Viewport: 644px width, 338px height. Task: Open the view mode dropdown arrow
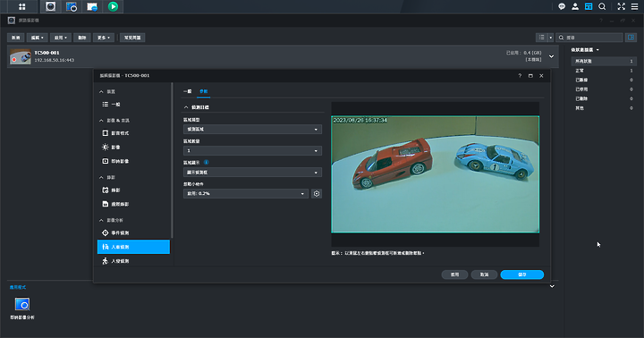tap(550, 38)
